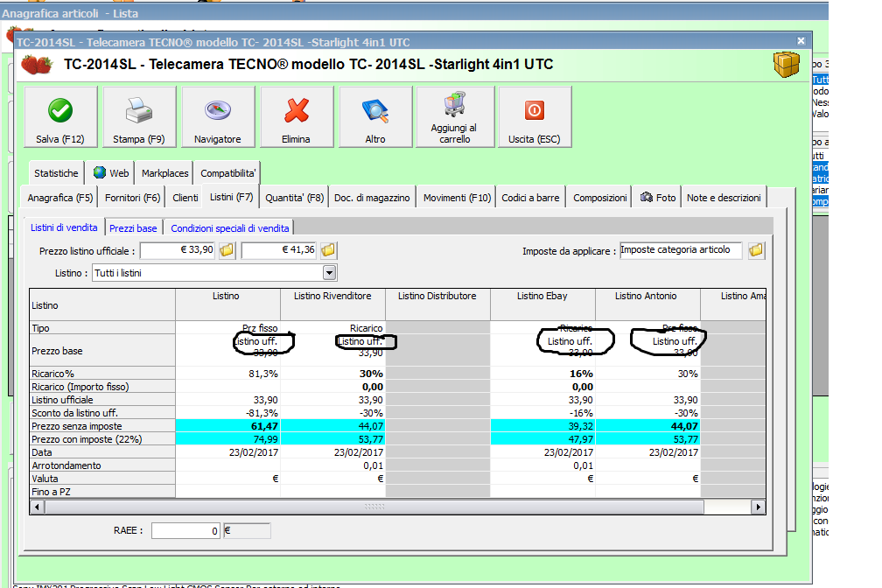Close the TC-2014SL article window
882x588 pixels.
point(801,41)
